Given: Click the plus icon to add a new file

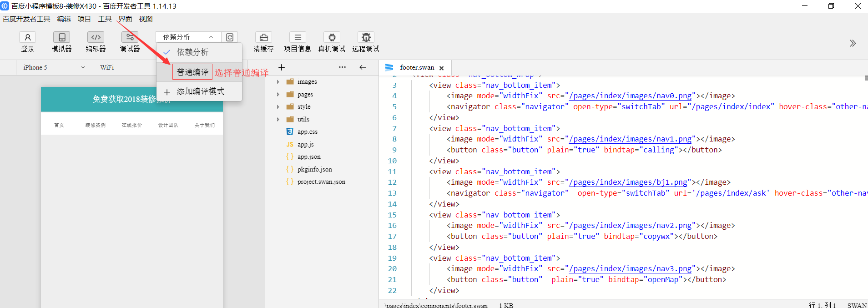Looking at the screenshot, I should (282, 67).
